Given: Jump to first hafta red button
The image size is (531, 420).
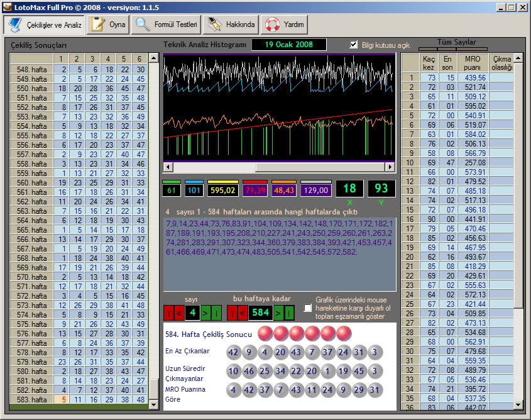Looking at the screenshot, I should pyautogui.click(x=232, y=313).
